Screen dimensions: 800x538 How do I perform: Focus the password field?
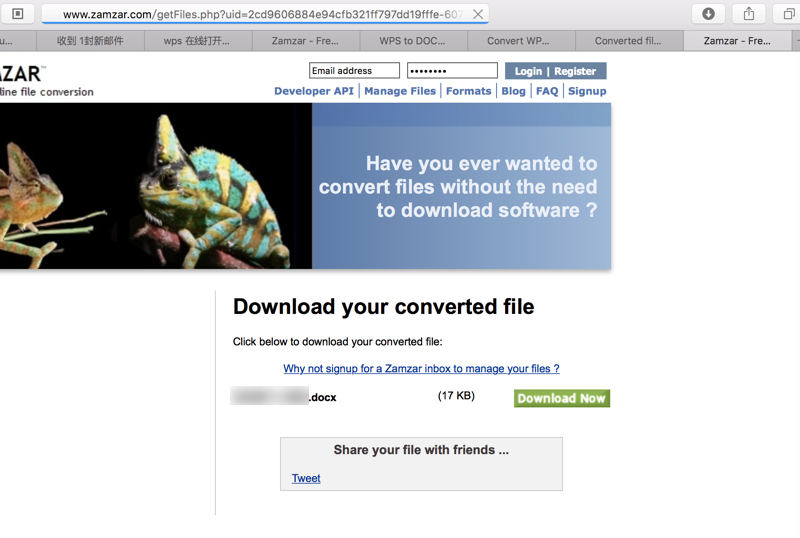pyautogui.click(x=452, y=70)
